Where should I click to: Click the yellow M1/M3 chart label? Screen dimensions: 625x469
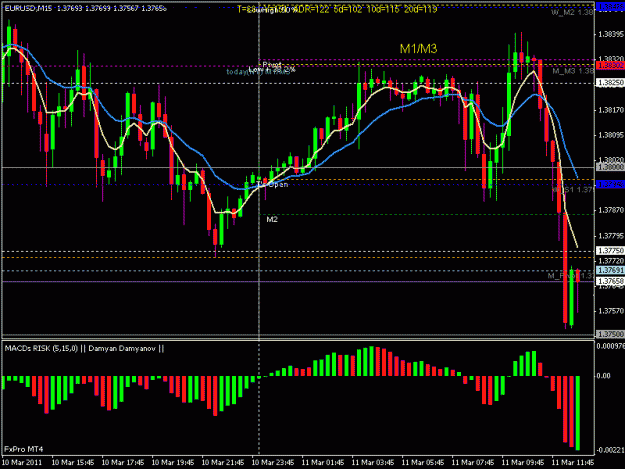coord(418,49)
